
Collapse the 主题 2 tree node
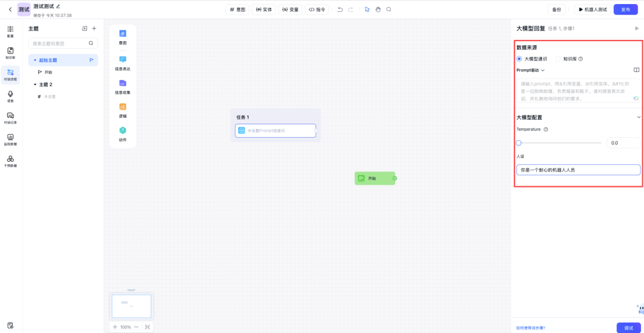35,84
